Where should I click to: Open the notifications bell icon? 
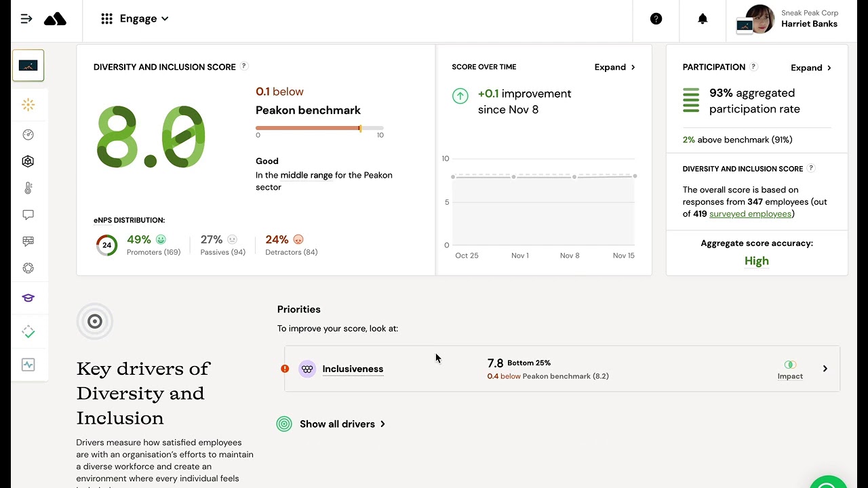pos(703,19)
